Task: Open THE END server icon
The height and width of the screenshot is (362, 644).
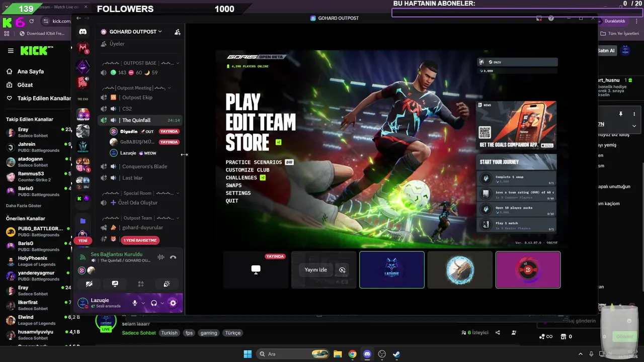Action: [83, 99]
